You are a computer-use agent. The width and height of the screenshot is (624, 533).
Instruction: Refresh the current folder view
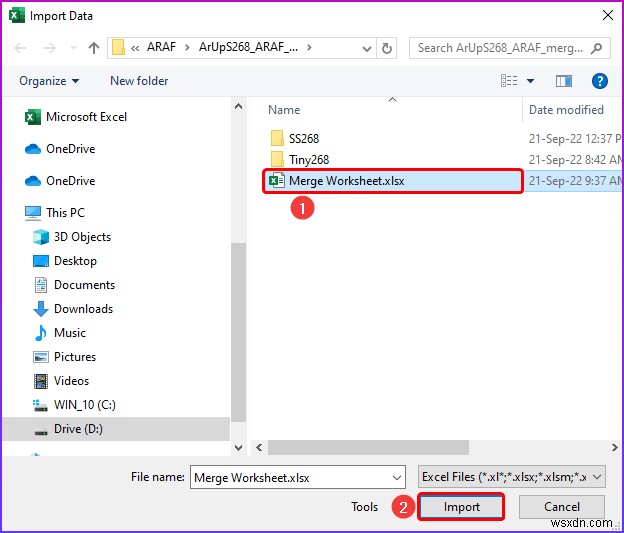click(x=386, y=49)
